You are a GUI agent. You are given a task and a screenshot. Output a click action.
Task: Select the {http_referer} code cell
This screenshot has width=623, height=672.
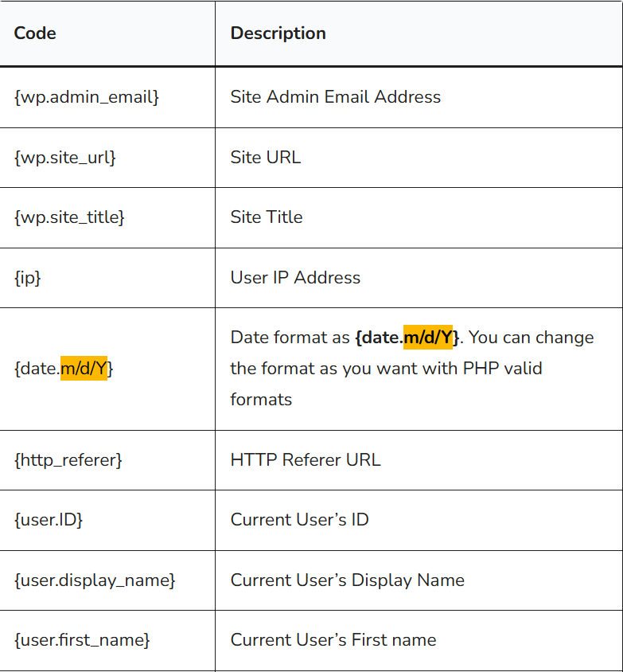(68, 460)
